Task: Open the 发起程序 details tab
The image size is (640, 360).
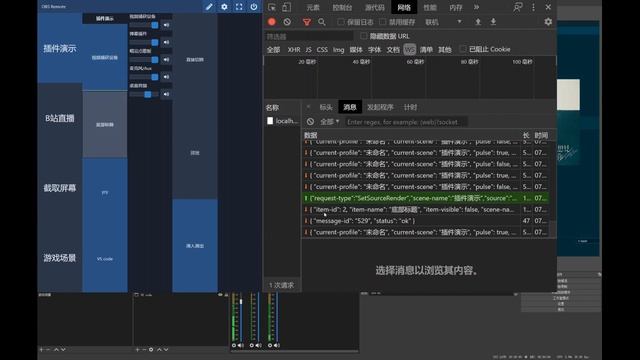Action: tap(380, 107)
